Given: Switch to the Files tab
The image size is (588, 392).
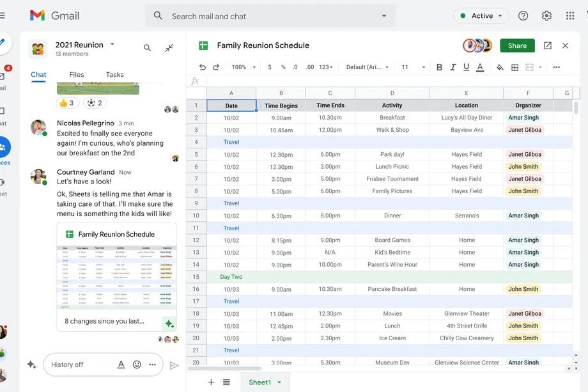Looking at the screenshot, I should tap(77, 74).
